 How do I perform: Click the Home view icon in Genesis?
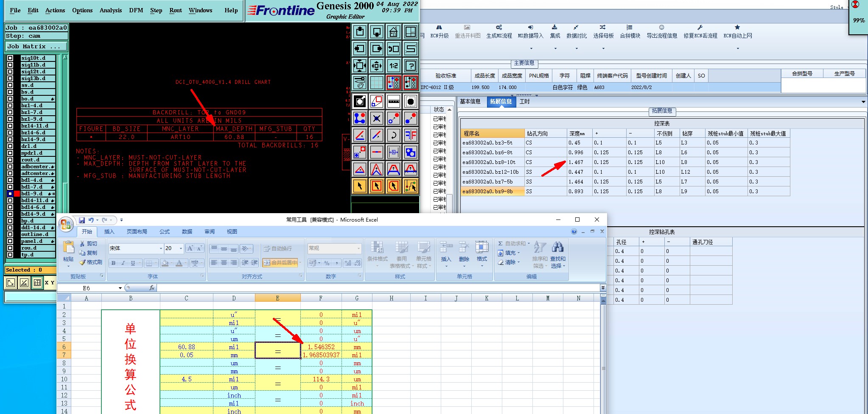[x=394, y=32]
